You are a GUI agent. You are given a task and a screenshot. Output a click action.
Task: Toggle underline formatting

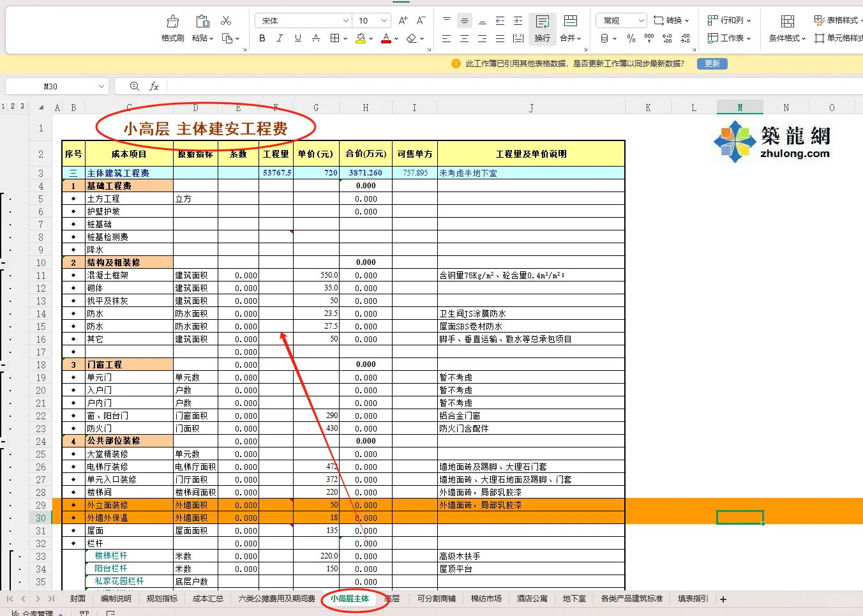[x=297, y=38]
